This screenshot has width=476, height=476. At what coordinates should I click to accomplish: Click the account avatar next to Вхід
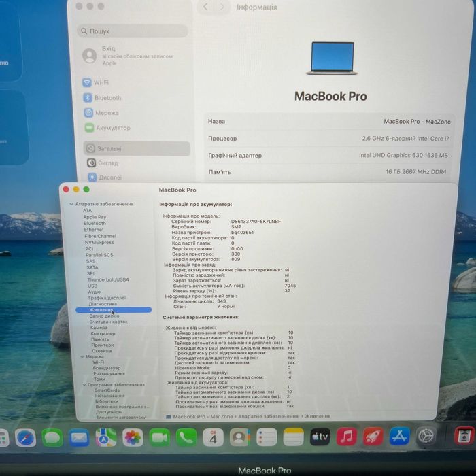point(90,56)
